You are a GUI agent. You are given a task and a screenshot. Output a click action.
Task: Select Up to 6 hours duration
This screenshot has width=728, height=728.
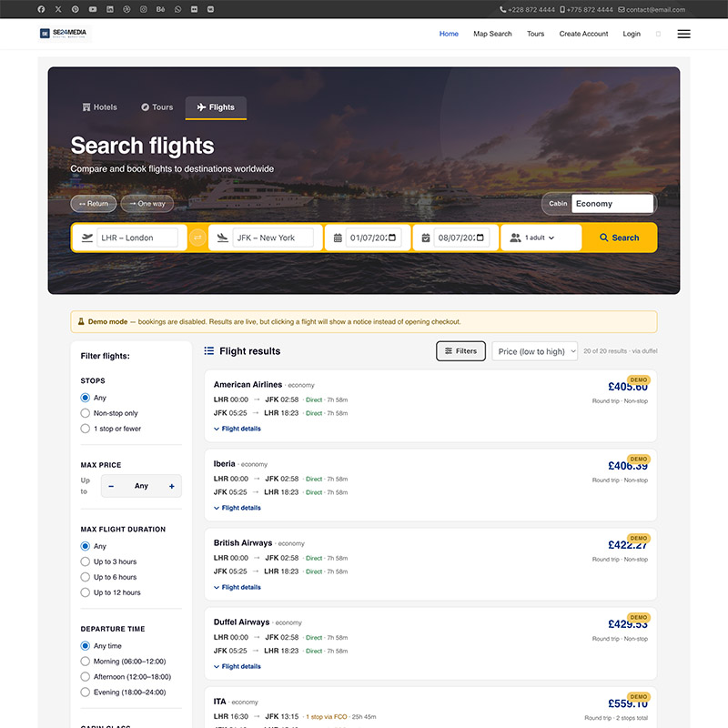[85, 577]
